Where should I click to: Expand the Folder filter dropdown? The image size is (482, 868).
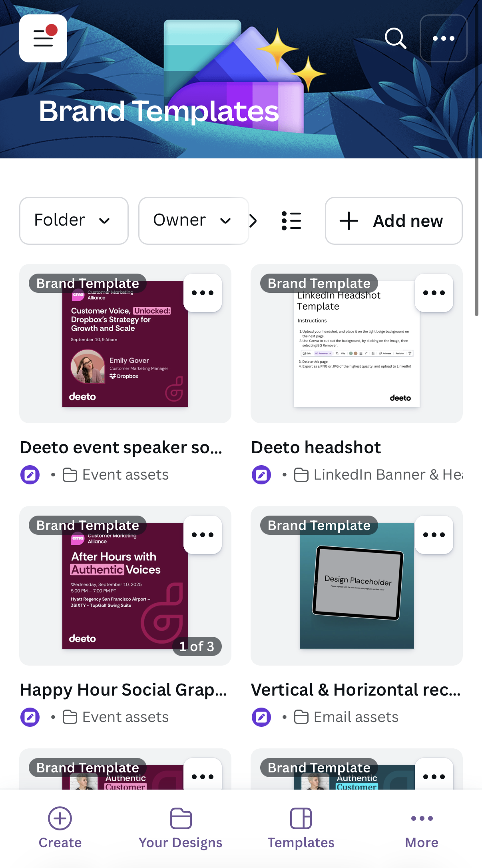pos(74,220)
